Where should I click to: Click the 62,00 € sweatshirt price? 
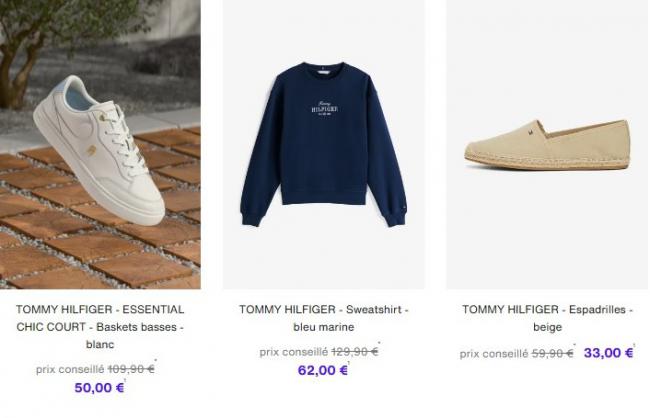click(323, 370)
